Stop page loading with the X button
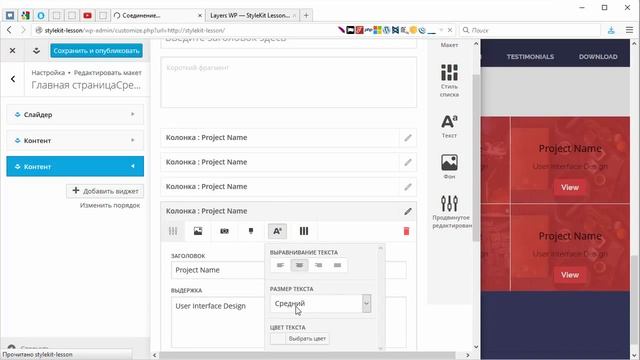The height and width of the screenshot is (360, 640). pos(450,30)
